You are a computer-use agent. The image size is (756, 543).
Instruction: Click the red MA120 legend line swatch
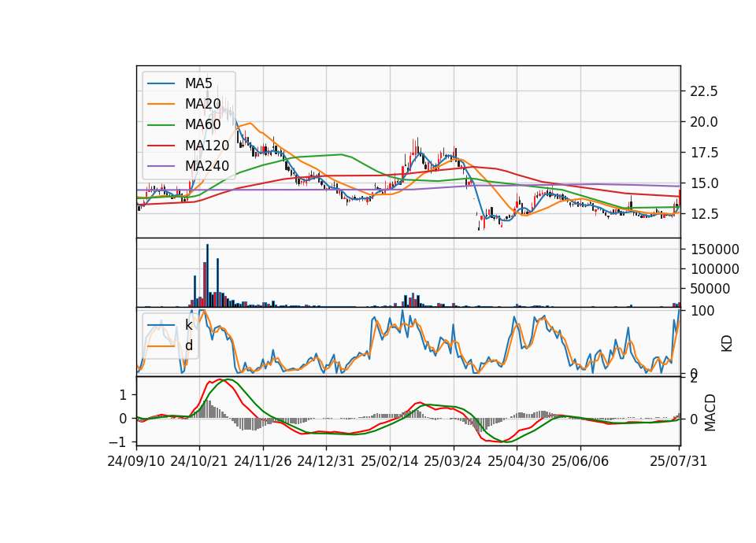[x=161, y=146]
